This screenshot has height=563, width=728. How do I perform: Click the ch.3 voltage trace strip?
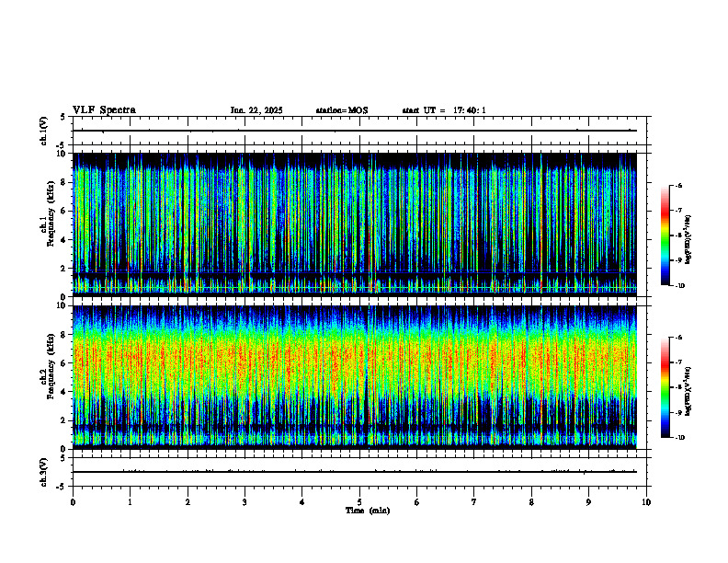click(x=359, y=472)
